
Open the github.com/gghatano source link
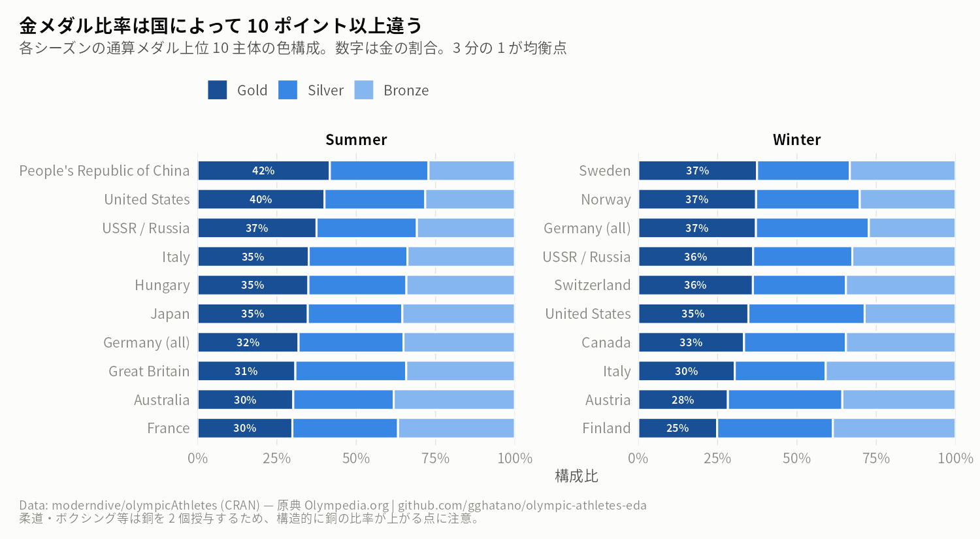[522, 505]
